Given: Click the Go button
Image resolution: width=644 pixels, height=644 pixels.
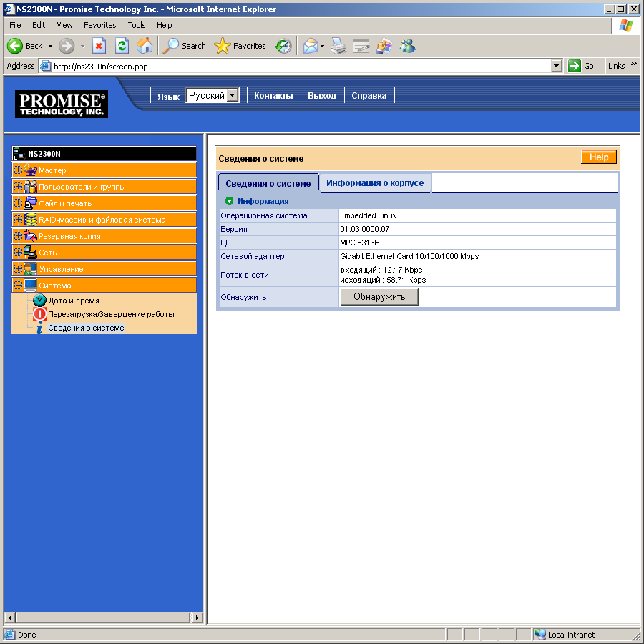Looking at the screenshot, I should (x=581, y=66).
